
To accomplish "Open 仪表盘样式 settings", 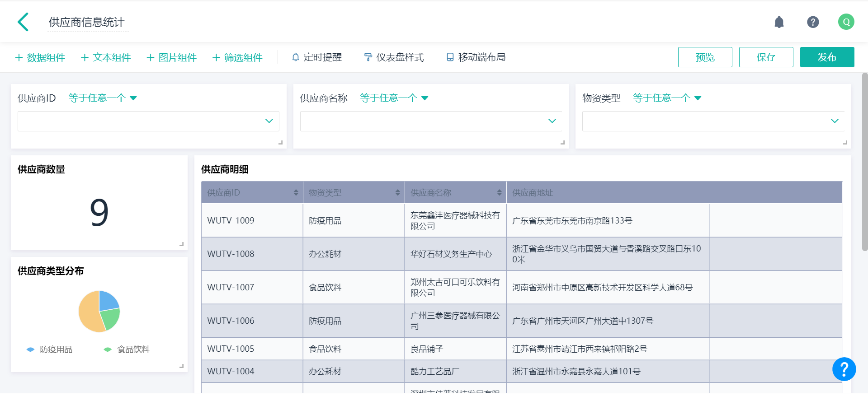I will tap(394, 57).
